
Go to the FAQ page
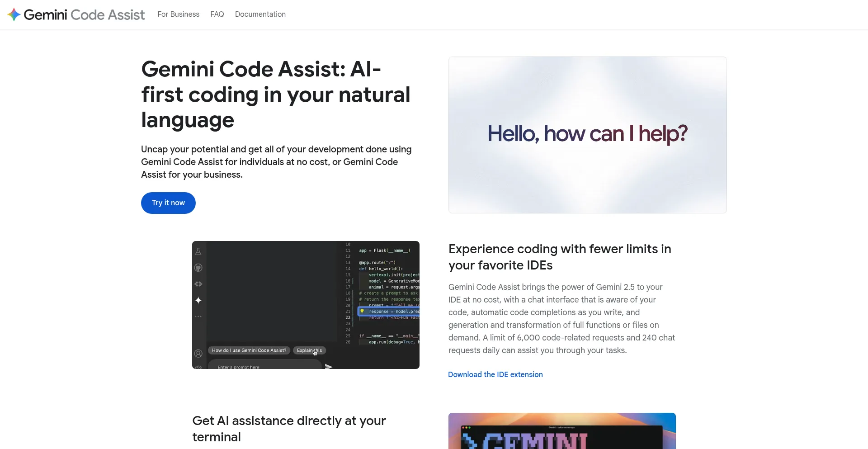[217, 14]
